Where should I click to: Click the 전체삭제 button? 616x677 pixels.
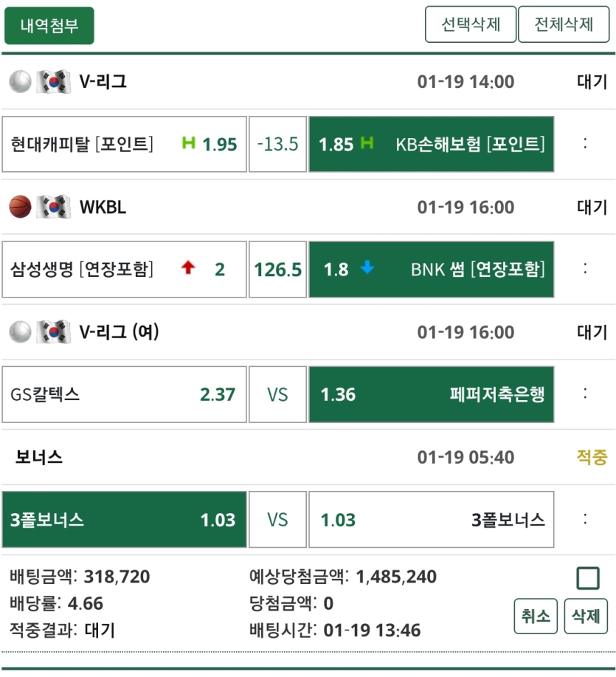click(x=564, y=24)
